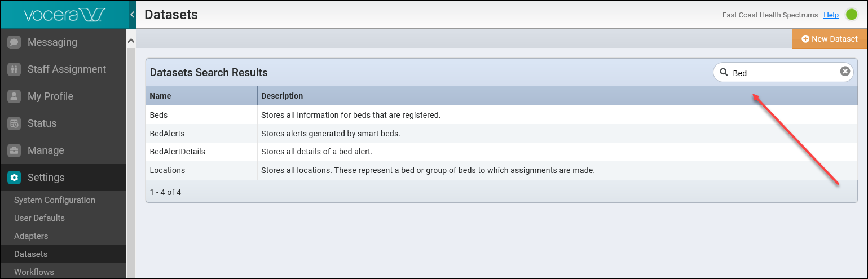
Task: Click the Settings gear icon
Action: point(14,178)
